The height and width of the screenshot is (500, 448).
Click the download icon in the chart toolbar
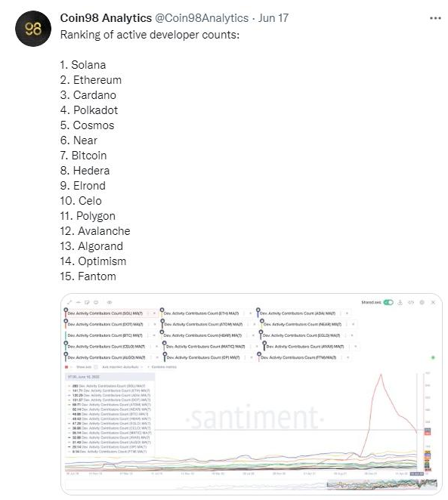click(x=400, y=302)
